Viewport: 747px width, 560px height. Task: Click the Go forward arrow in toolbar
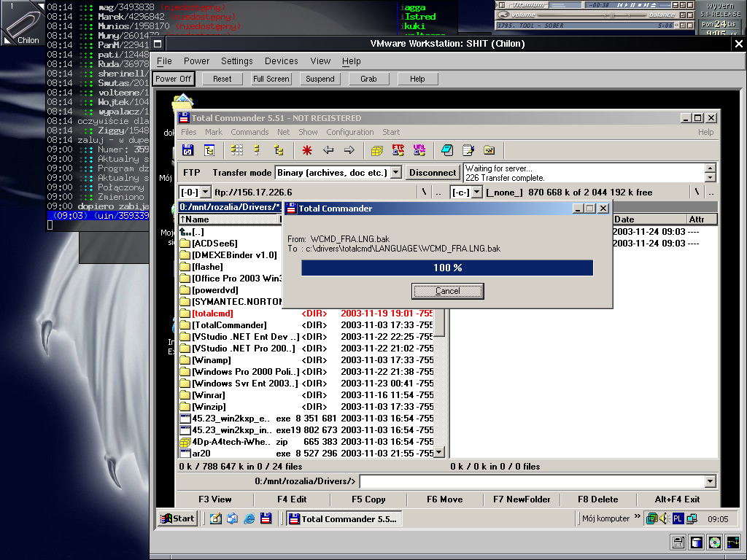tap(349, 150)
